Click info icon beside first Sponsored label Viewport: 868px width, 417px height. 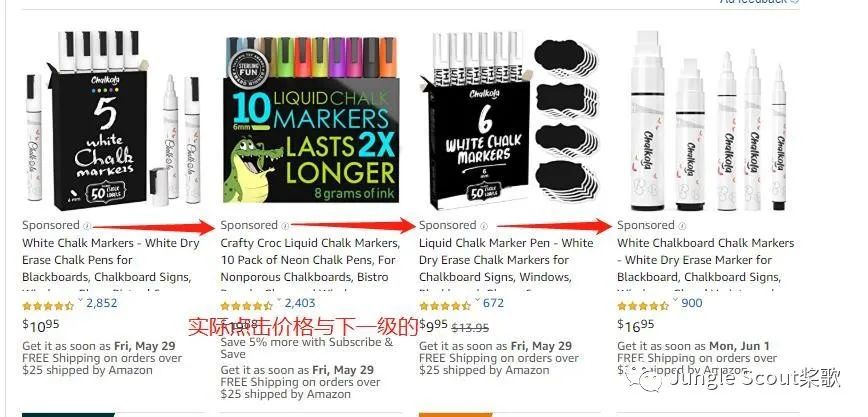point(86,226)
